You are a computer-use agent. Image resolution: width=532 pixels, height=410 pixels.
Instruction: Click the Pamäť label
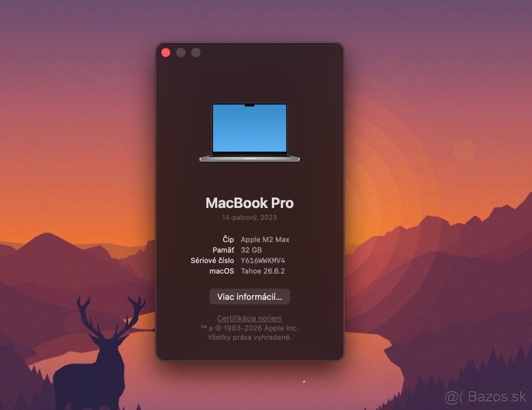pyautogui.click(x=223, y=250)
